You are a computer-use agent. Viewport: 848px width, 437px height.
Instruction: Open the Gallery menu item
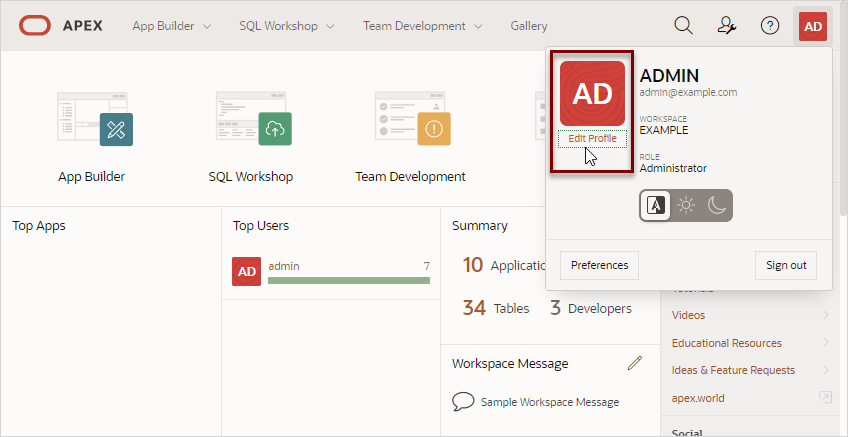[x=528, y=25]
